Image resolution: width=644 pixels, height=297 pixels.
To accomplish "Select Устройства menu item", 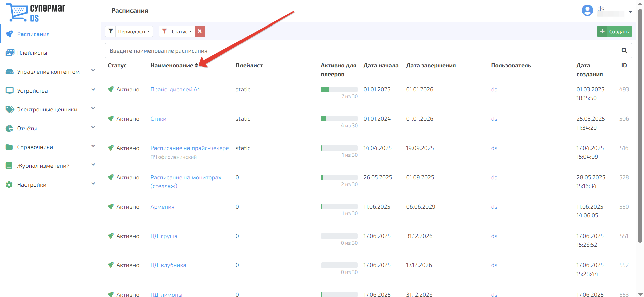I will point(33,91).
